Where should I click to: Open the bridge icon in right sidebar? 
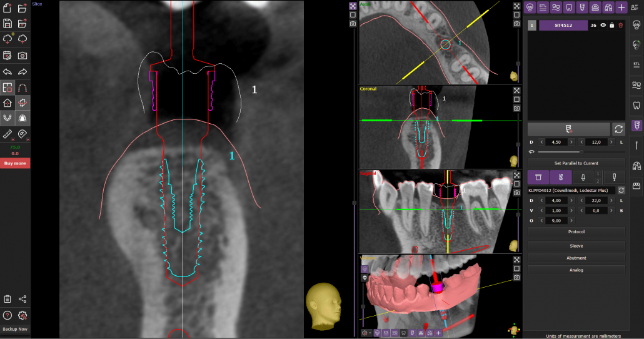pos(636,186)
